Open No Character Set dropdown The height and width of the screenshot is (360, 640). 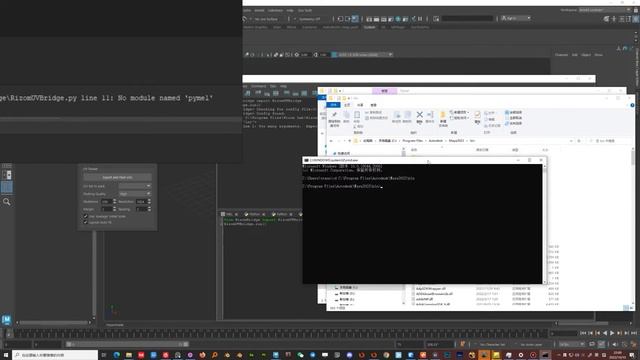pyautogui.click(x=493, y=344)
